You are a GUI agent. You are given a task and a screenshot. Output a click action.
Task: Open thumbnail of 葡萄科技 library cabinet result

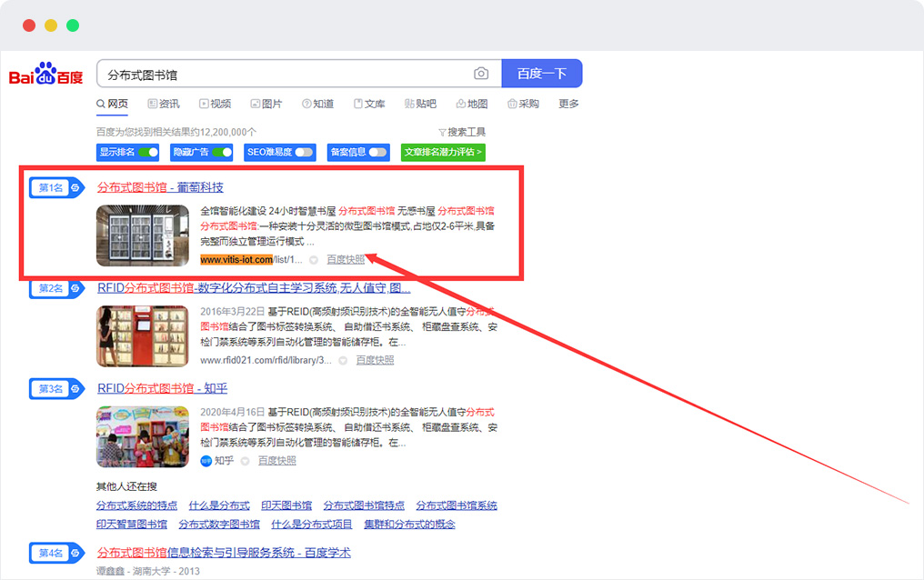coord(143,235)
